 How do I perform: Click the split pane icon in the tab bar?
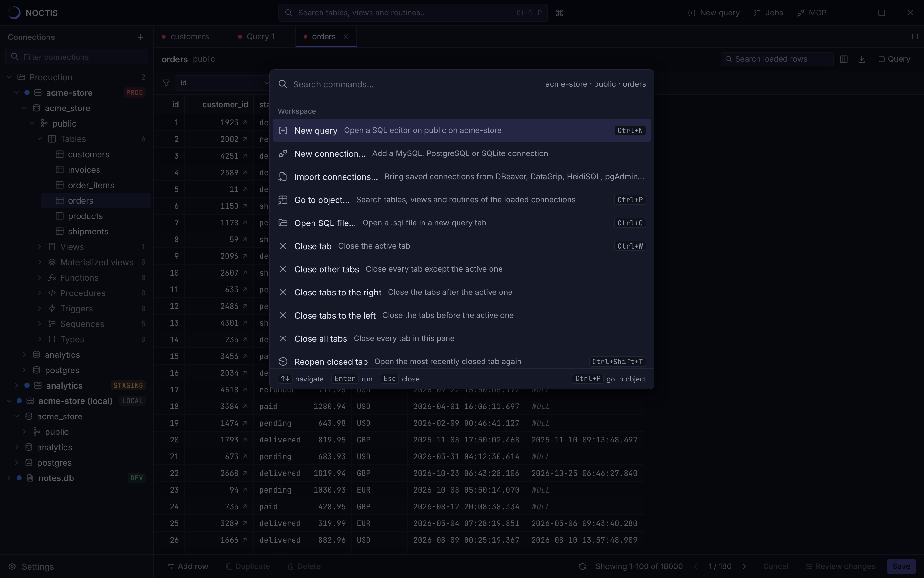click(x=914, y=37)
